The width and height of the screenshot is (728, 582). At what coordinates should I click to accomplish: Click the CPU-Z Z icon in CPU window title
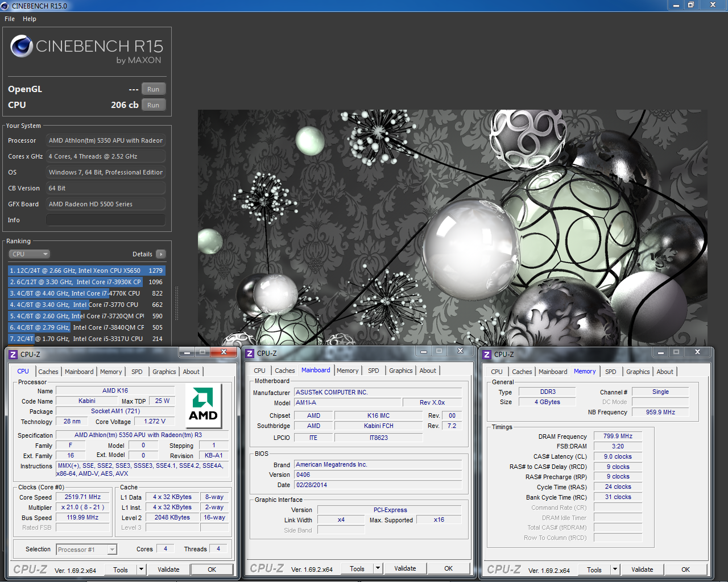pos(13,354)
